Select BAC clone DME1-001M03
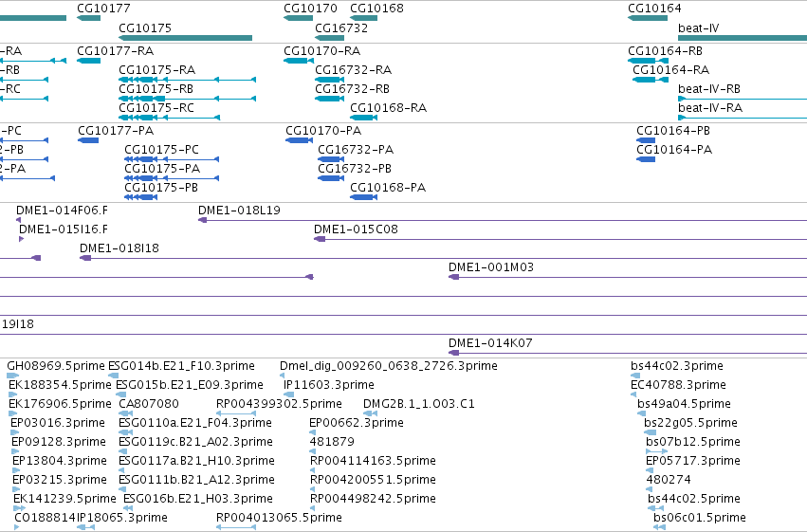This screenshot has width=807, height=532. 628,277
